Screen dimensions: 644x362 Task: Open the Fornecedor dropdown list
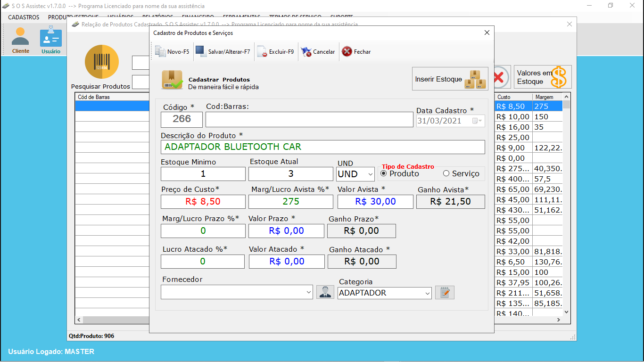click(308, 292)
